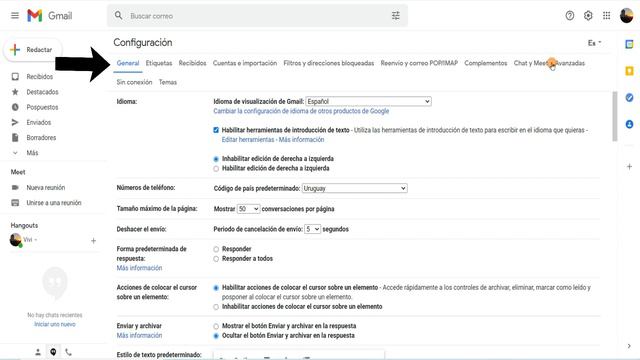Click the Buscar correo search field
Screen dimensions: 640x360
(x=257, y=16)
